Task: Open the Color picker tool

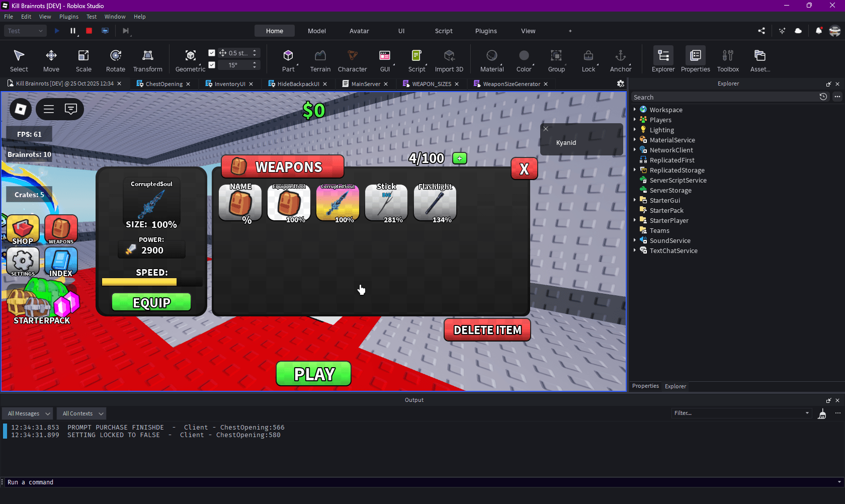Action: point(524,60)
